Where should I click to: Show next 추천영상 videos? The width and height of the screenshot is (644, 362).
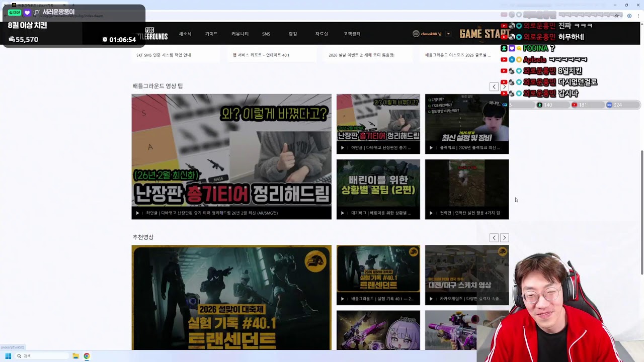click(x=504, y=238)
